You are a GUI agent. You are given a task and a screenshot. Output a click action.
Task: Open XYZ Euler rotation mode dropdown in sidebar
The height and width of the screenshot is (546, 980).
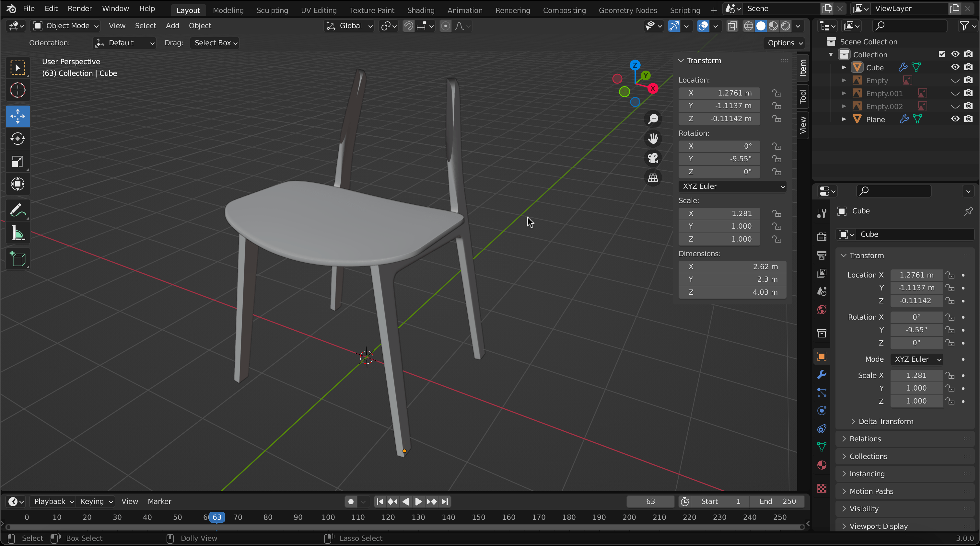click(732, 186)
